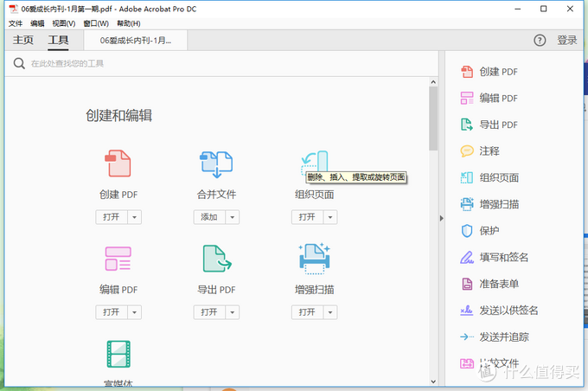Expand dropdown arrow beside 导出 PDF 打开 button
The width and height of the screenshot is (588, 391).
point(233,312)
